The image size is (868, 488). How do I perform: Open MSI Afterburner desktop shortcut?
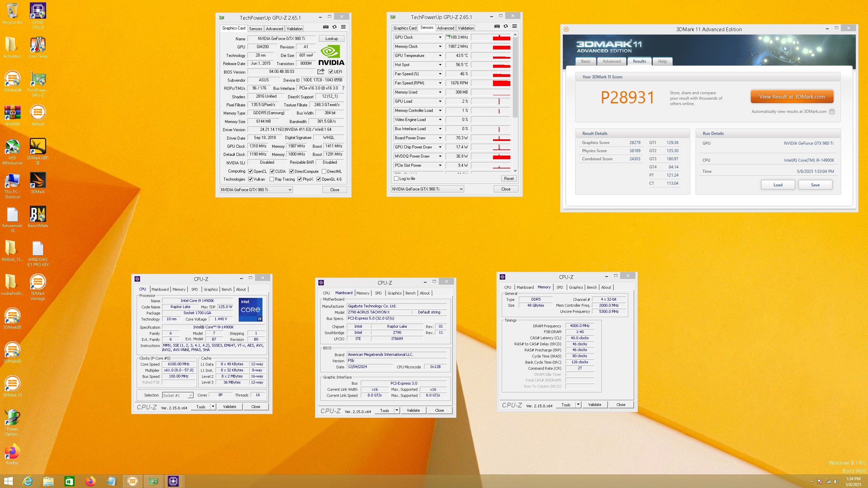click(12, 151)
